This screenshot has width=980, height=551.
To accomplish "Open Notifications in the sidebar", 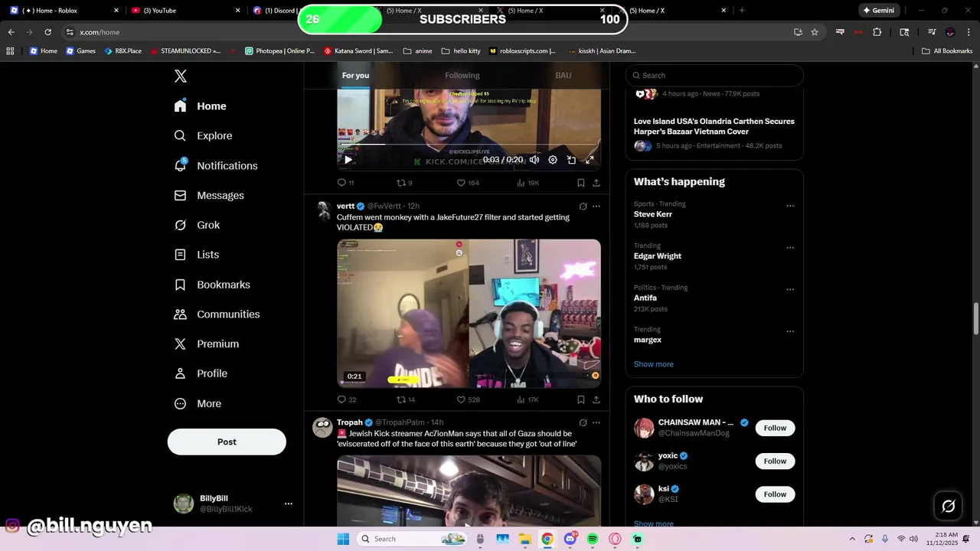I will [x=216, y=165].
